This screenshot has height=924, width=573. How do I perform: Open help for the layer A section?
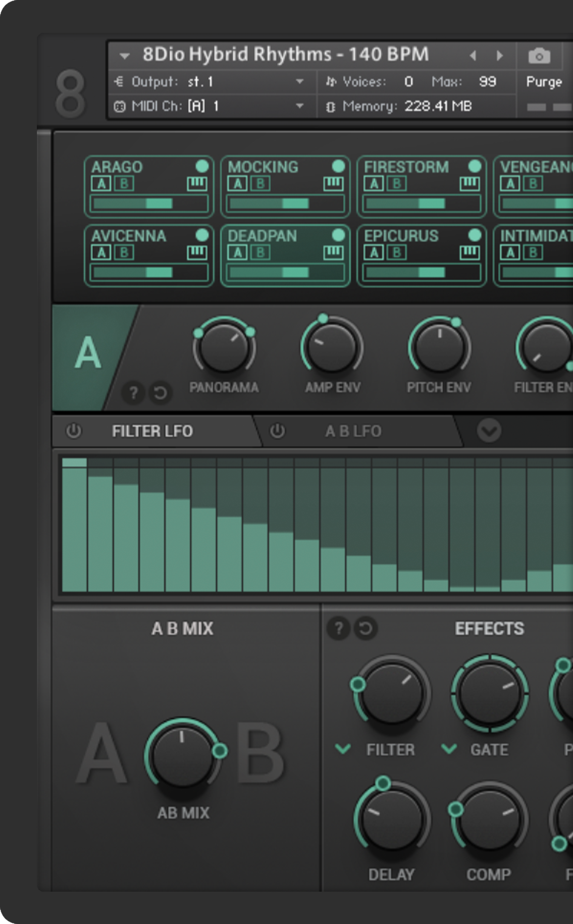(x=133, y=392)
